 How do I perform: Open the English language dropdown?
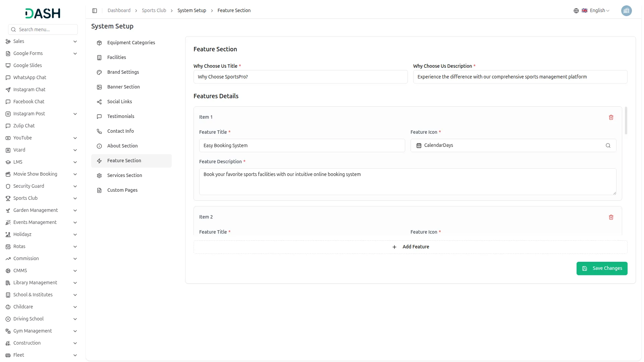pyautogui.click(x=599, y=11)
